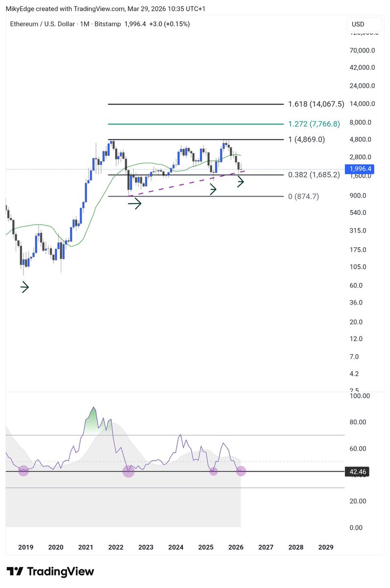Click the RSI 60.00 axis label
The width and height of the screenshot is (390, 588).
point(358,449)
